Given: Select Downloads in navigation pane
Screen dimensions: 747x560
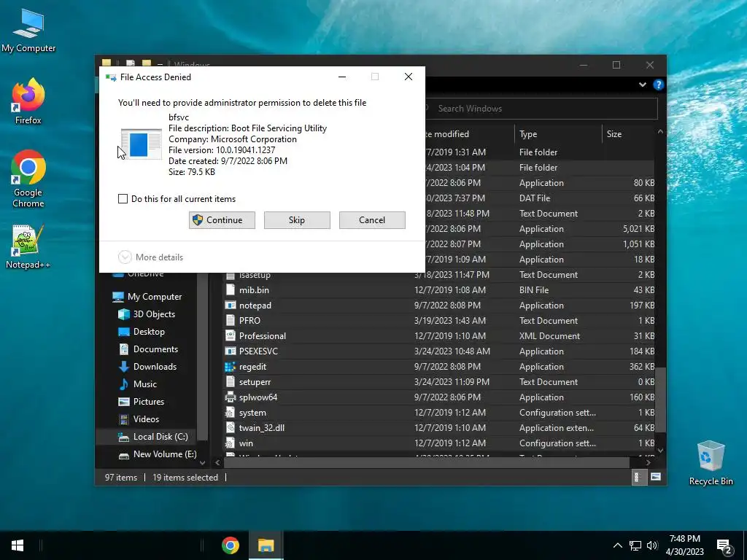Looking at the screenshot, I should click(x=147, y=367).
